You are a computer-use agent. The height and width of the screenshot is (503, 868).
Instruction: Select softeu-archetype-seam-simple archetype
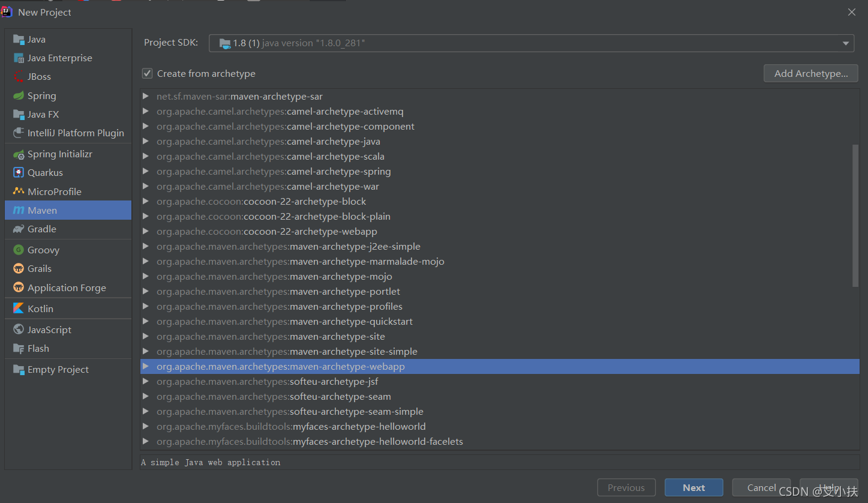[500, 411]
